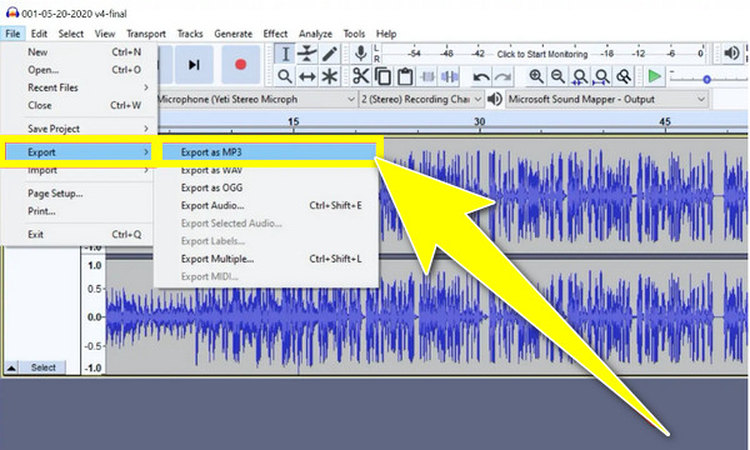Click to Start Monitoring on recording meter
This screenshot has height=450, width=750.
(x=542, y=54)
